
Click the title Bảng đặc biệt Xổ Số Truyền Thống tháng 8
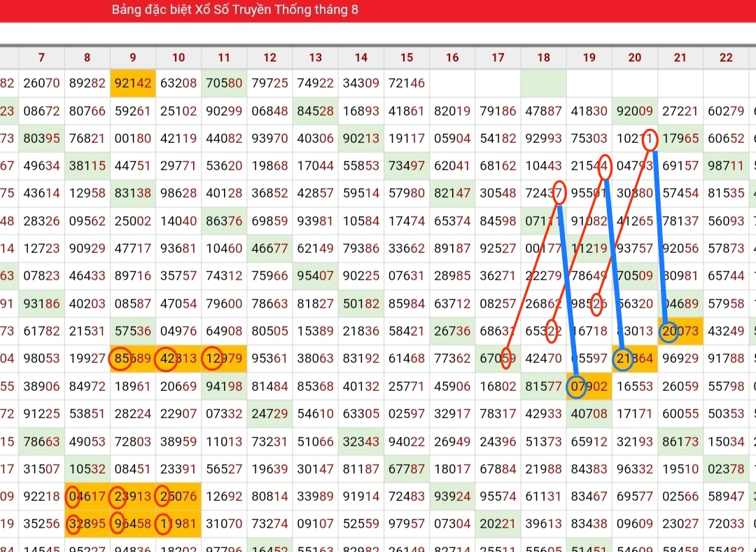235,11
